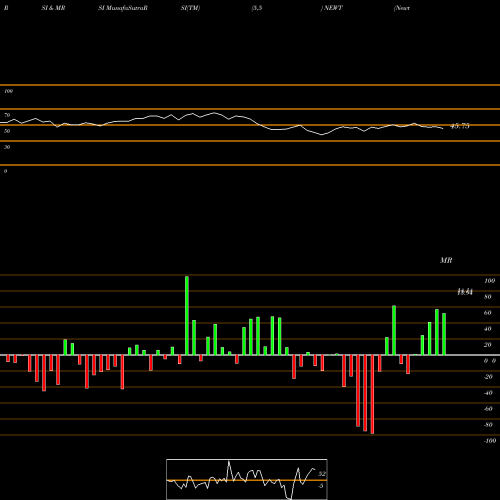
Task: Click the RSI 30 axis label
Action: [7, 147]
